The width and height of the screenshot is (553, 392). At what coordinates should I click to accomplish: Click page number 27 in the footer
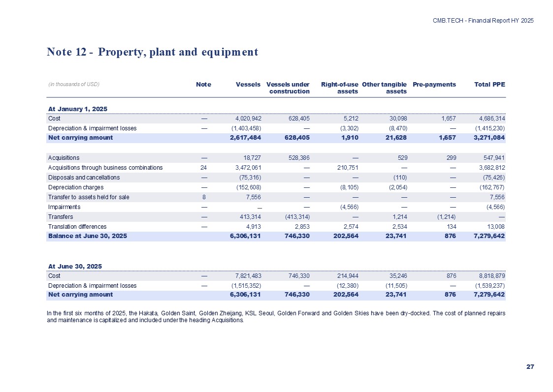tap(530, 367)
